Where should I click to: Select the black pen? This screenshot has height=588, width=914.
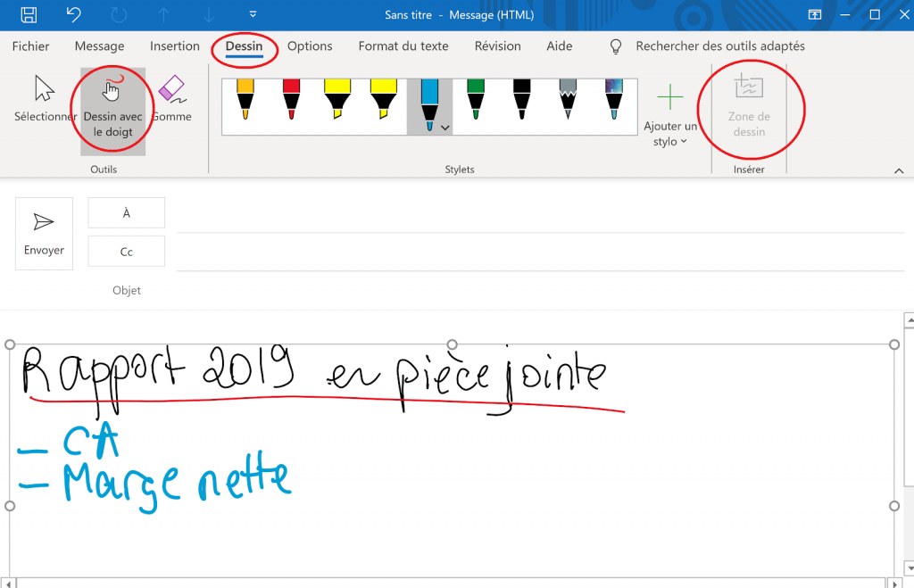tap(521, 99)
